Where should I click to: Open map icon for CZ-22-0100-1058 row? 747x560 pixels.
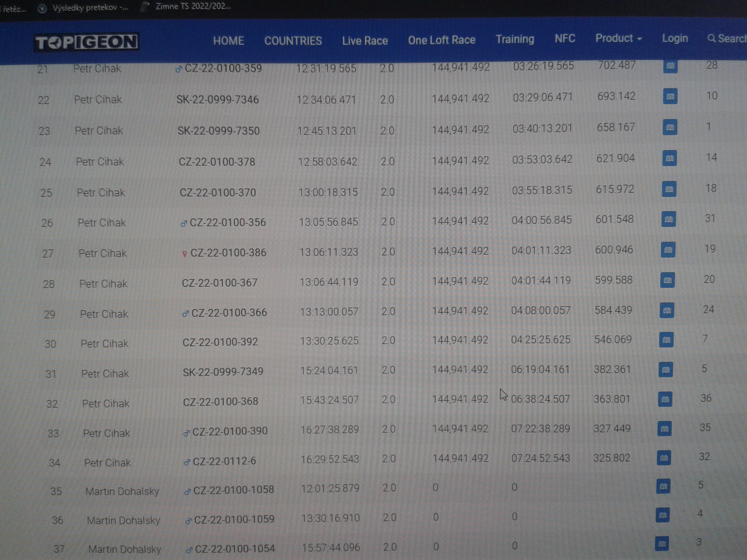(x=663, y=487)
